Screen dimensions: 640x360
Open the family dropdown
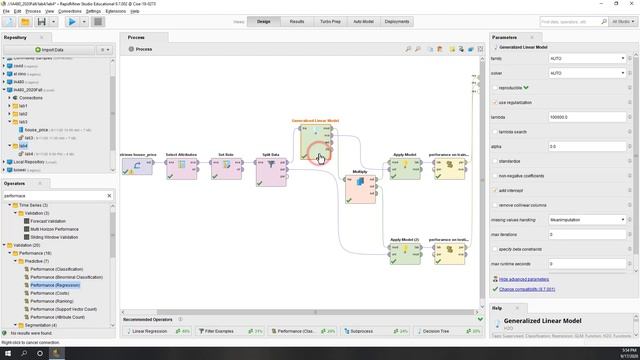click(587, 58)
